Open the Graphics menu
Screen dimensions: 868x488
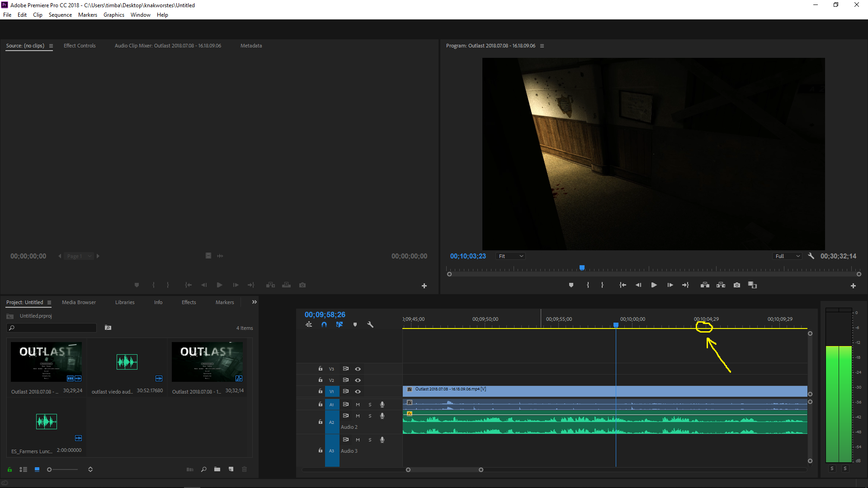[x=113, y=15]
